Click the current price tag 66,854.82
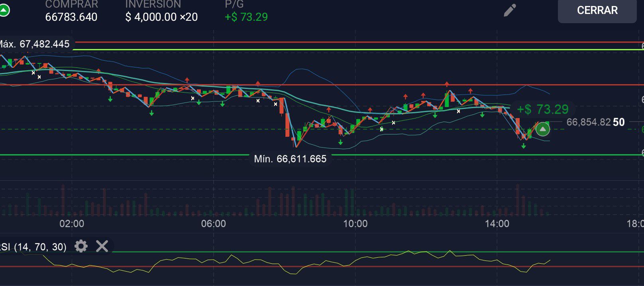This screenshot has height=286, width=644. 588,122
